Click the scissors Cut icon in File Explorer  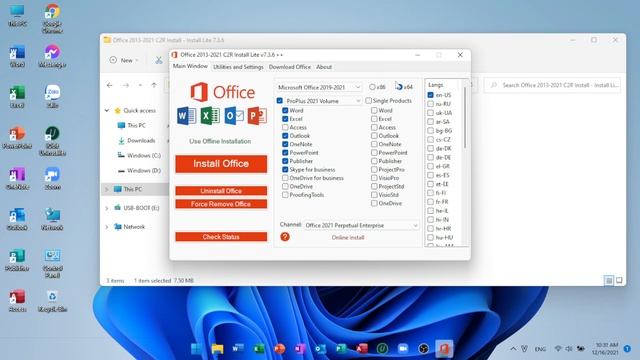(158, 60)
